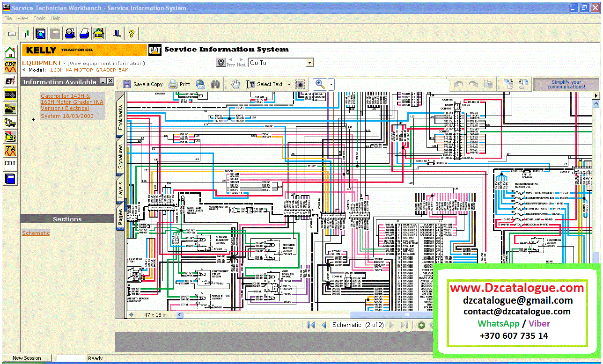The image size is (603, 364).
Task: Click the target icon beside Prev
Action: 221,63
